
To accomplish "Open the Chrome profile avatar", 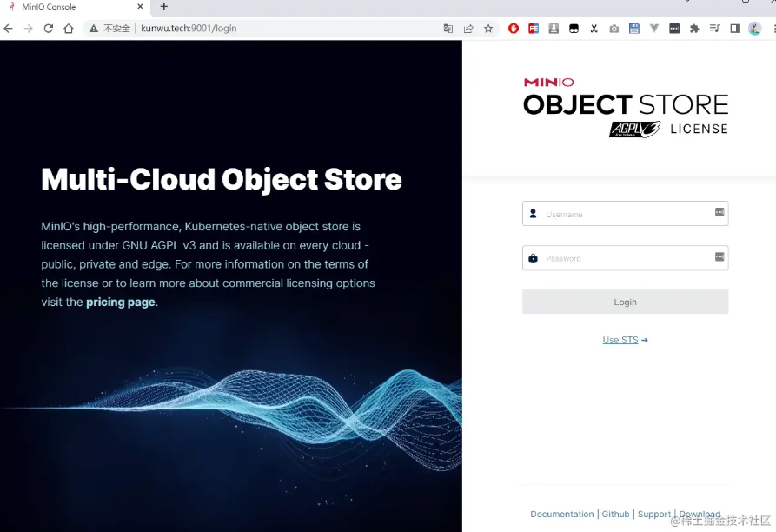I will (x=754, y=29).
